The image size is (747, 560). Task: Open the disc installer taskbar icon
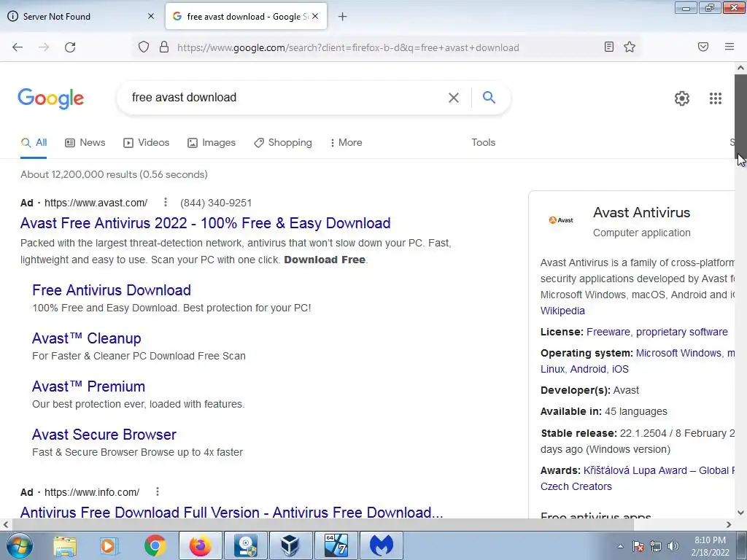click(x=246, y=545)
